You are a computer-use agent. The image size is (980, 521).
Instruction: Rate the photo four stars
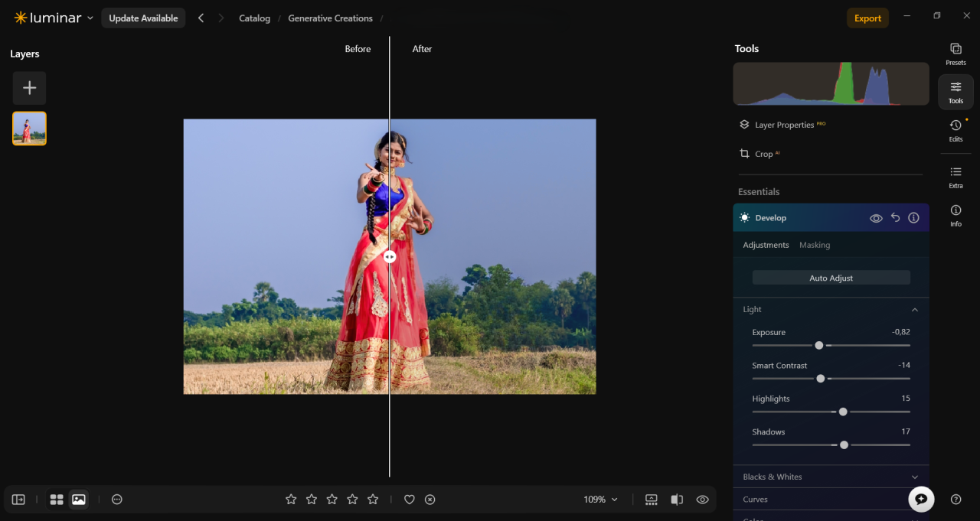pos(352,500)
